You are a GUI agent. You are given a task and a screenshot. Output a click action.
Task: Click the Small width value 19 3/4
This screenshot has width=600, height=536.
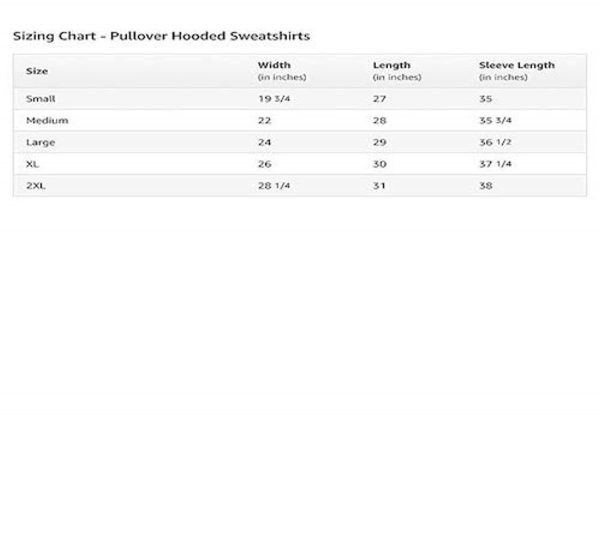point(274,99)
